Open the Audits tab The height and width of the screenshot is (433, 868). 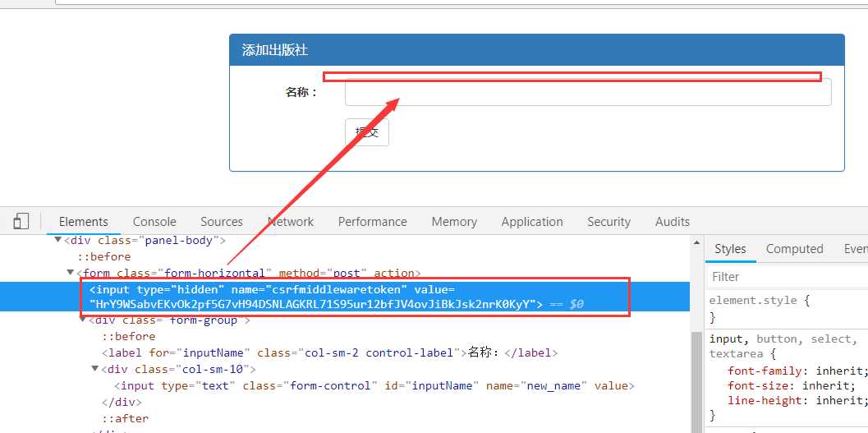click(x=673, y=222)
